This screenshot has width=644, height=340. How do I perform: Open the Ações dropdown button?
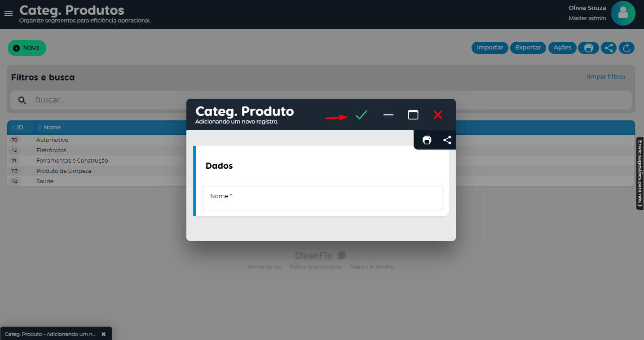(x=562, y=48)
